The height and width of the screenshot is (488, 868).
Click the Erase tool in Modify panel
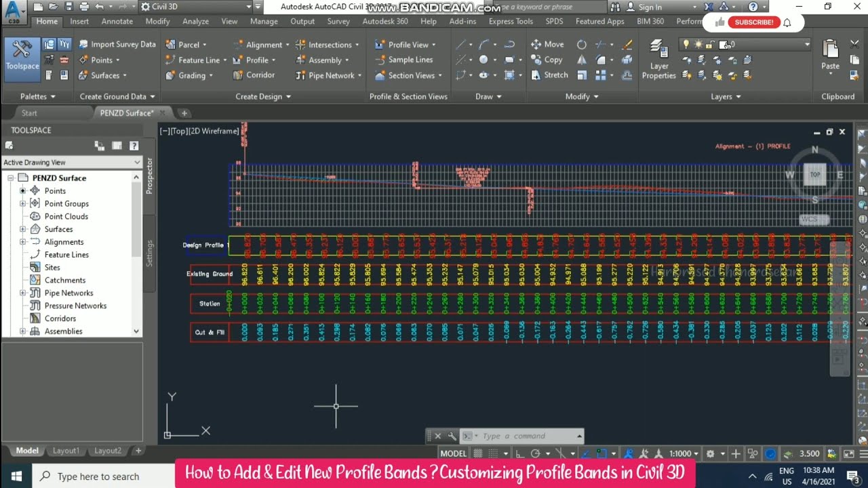[627, 44]
